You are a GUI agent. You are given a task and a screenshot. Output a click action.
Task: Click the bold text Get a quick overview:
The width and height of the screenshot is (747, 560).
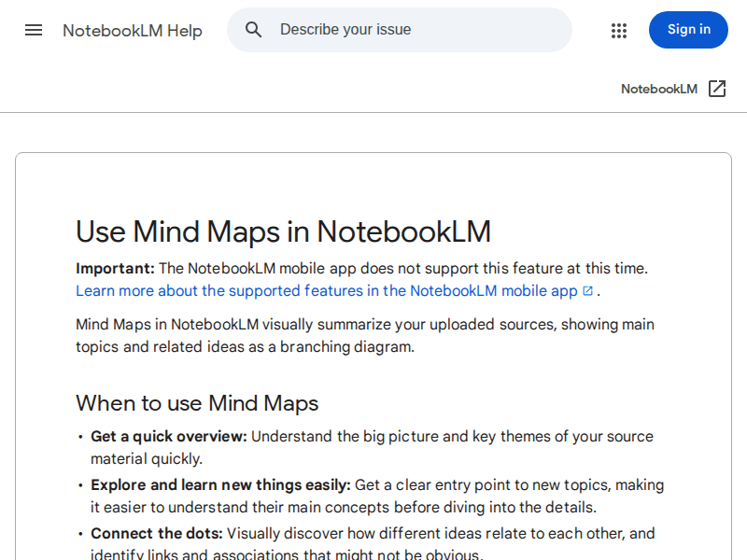169,436
